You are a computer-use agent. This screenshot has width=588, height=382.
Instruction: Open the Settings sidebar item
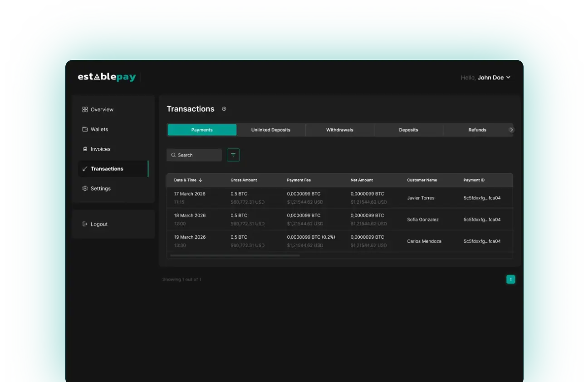[x=113, y=188]
